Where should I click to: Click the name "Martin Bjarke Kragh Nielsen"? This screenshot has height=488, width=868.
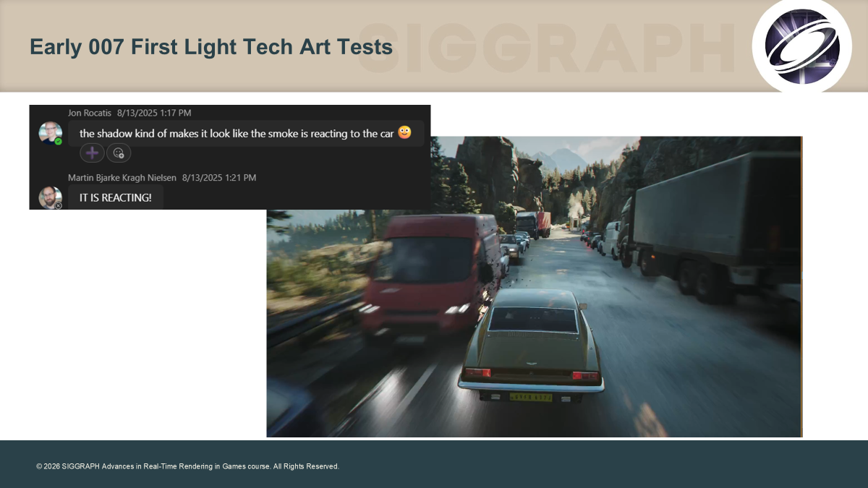click(x=122, y=177)
